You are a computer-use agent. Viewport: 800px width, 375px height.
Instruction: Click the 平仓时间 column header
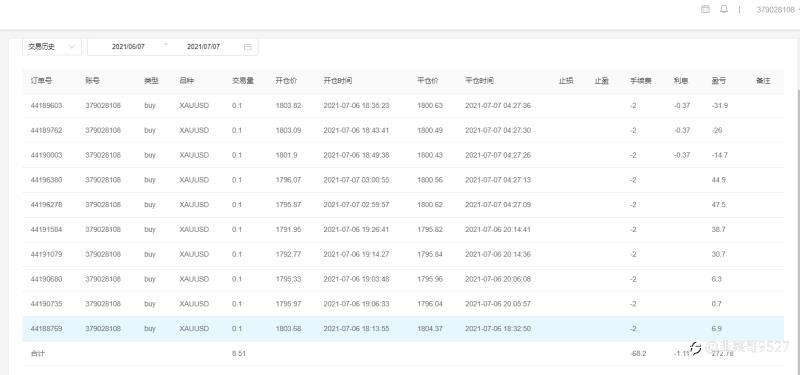[479, 81]
